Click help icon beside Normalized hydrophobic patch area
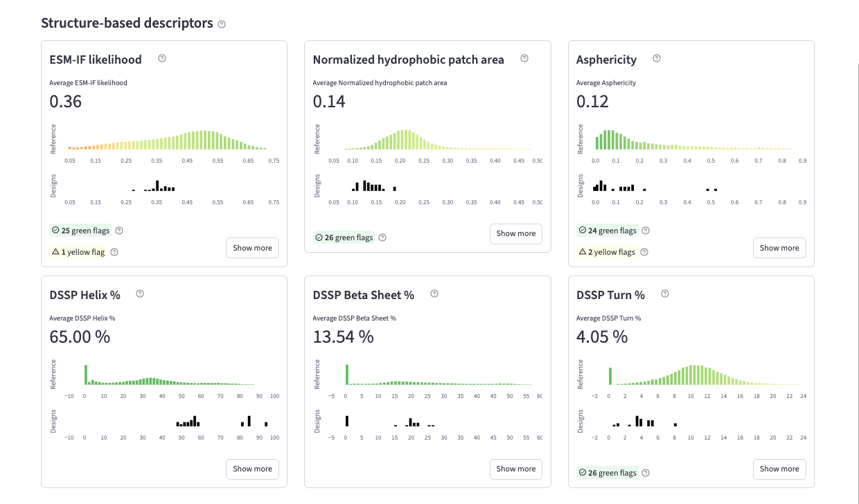 [x=524, y=59]
